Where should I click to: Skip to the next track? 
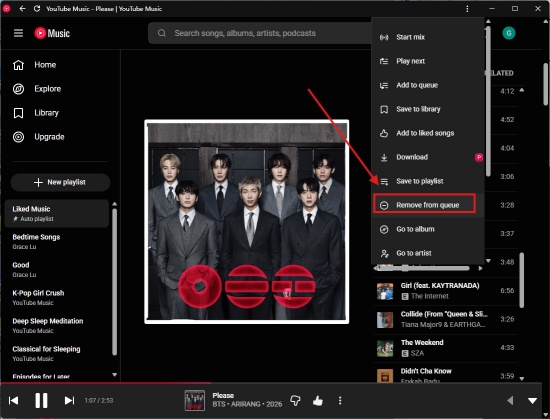[69, 400]
